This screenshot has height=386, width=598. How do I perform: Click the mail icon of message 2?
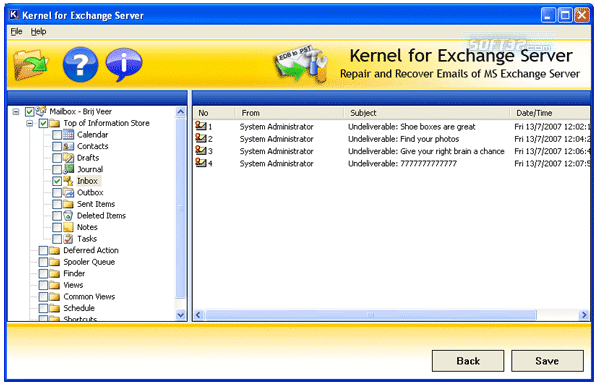click(x=201, y=138)
